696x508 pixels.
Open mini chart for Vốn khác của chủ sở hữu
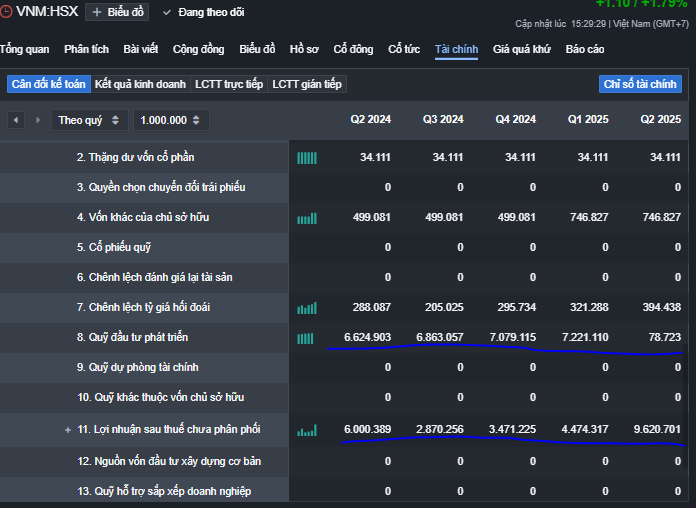[307, 218]
